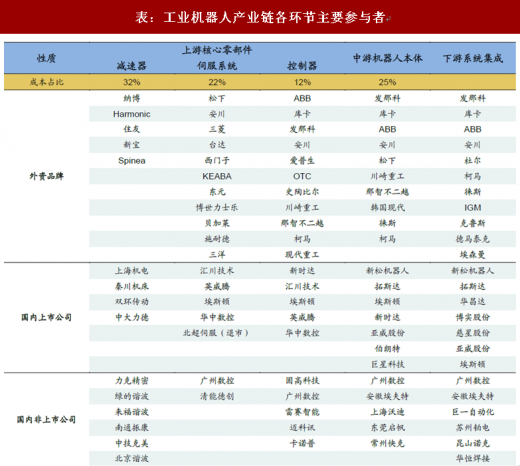520x466 pixels.
Task: Click the 中大力德 cell
Action: (x=131, y=317)
